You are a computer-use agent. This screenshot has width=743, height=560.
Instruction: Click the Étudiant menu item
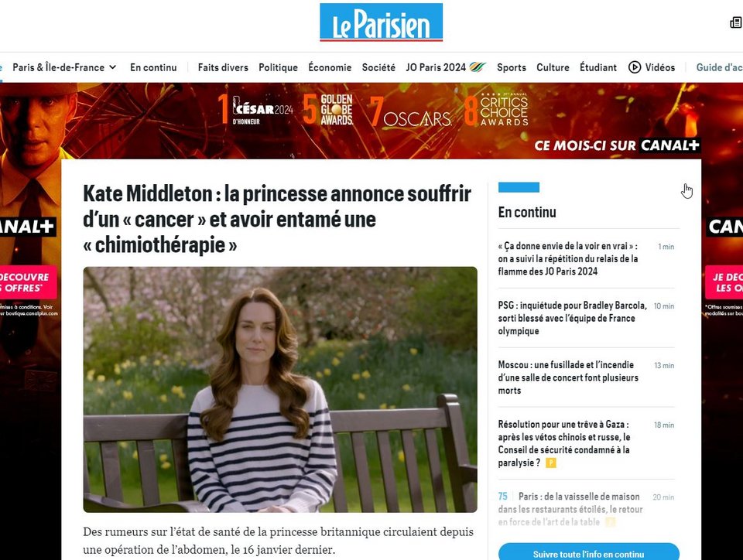(598, 67)
